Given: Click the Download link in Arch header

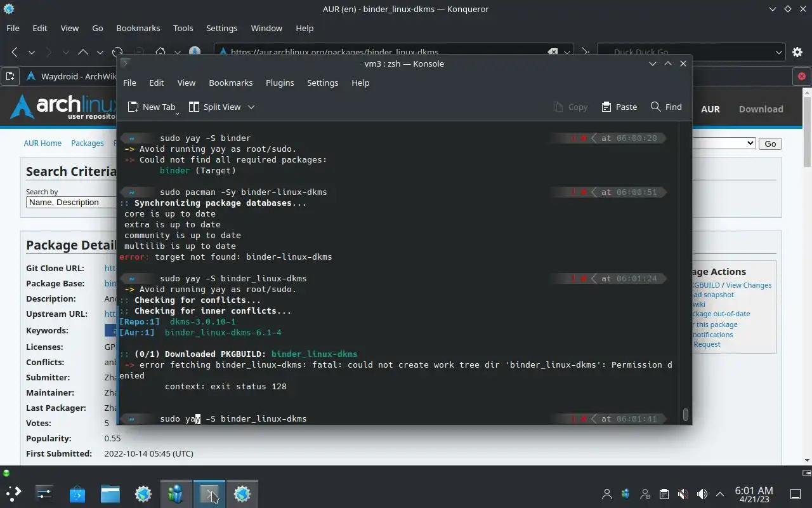Looking at the screenshot, I should pos(761,109).
